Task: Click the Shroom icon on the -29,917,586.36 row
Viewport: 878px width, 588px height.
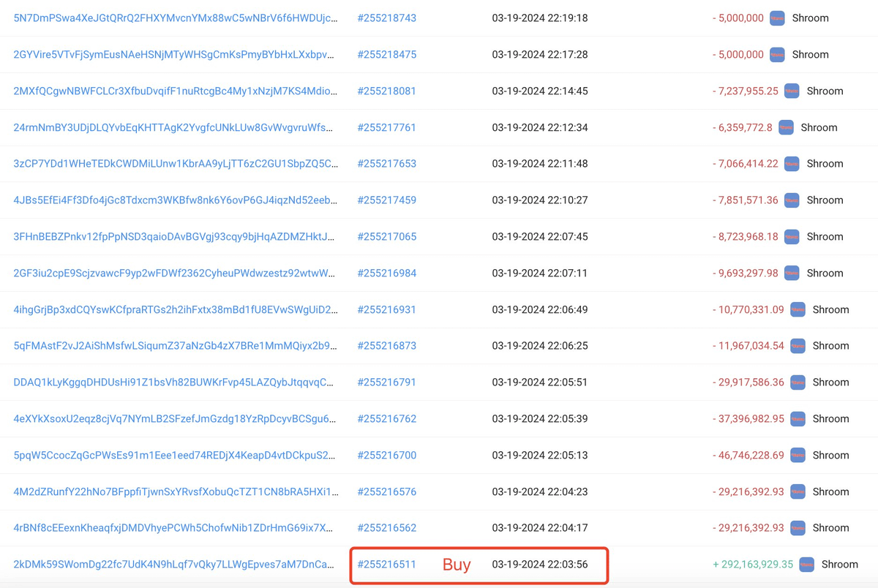Action: coord(798,382)
